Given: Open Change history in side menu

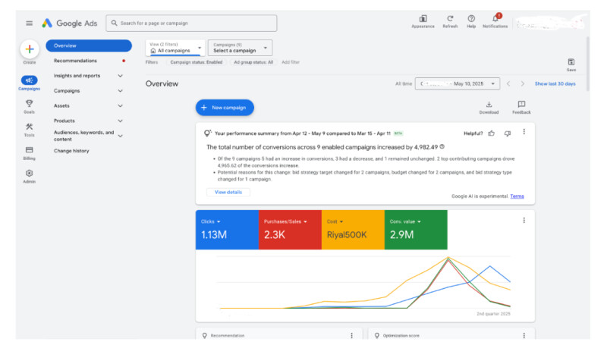Looking at the screenshot, I should [71, 151].
